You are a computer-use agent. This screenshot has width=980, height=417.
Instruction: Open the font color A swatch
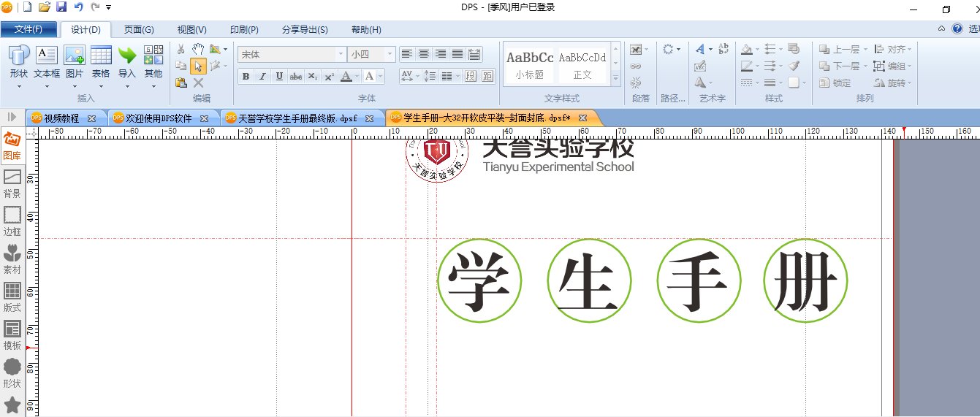346,76
